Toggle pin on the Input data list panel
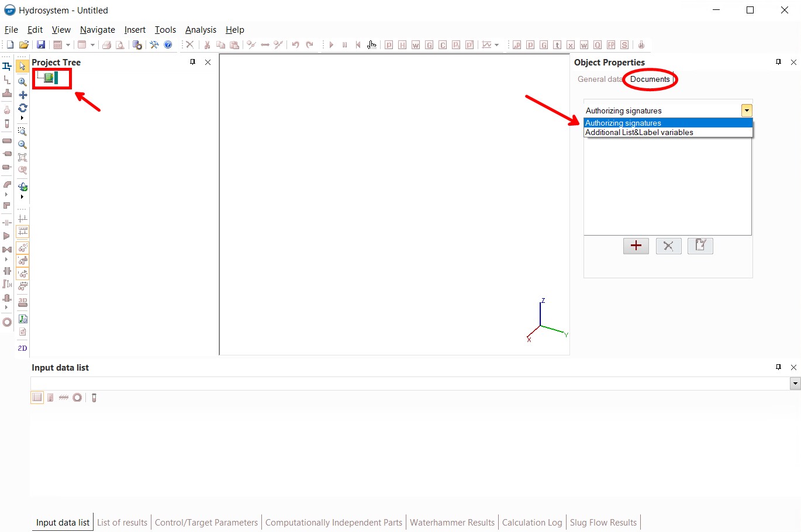 (x=778, y=367)
